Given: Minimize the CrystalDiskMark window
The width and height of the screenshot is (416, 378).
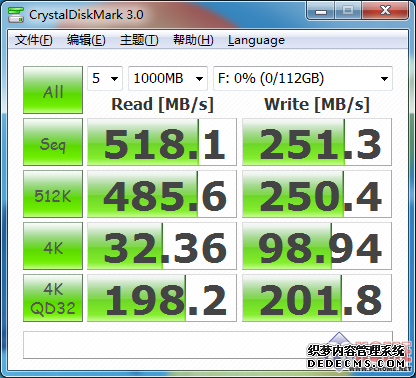Looking at the screenshot, I should [321, 12].
